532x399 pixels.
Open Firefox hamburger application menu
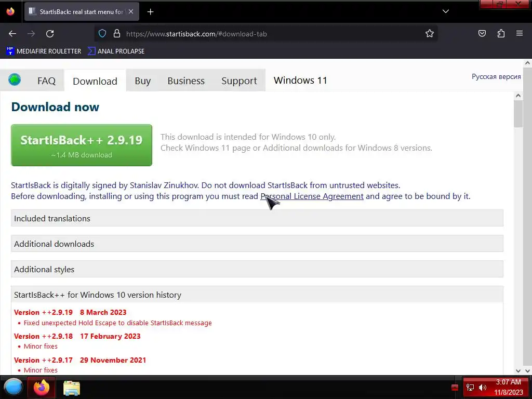520,33
